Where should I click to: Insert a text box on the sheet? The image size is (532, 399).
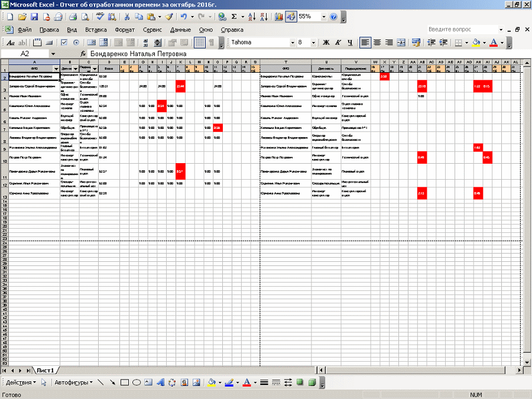pyautogui.click(x=148, y=382)
